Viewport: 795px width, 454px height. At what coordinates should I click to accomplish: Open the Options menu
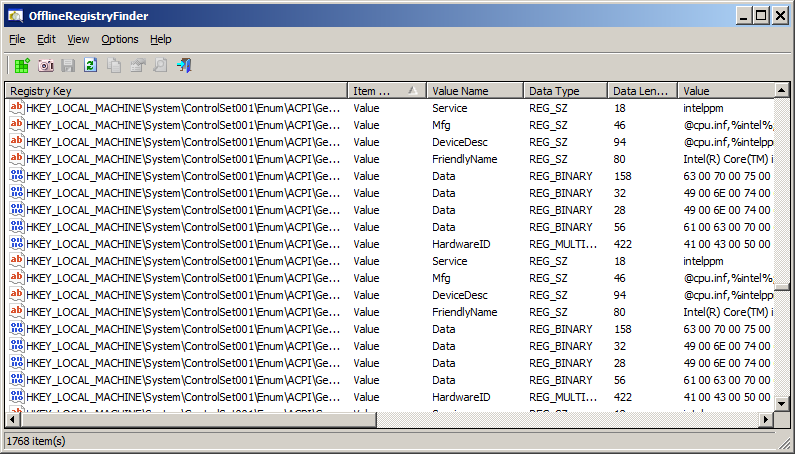tap(120, 39)
